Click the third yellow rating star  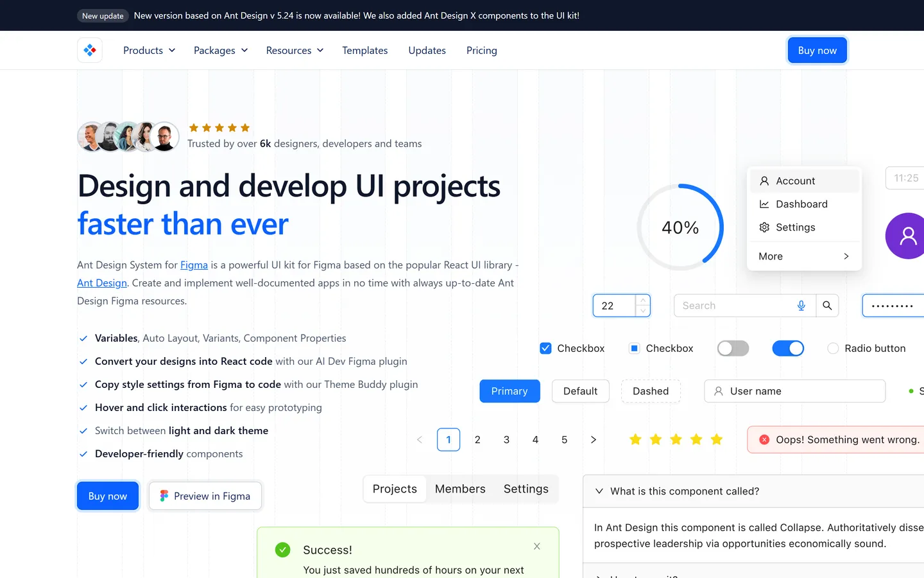(x=676, y=439)
